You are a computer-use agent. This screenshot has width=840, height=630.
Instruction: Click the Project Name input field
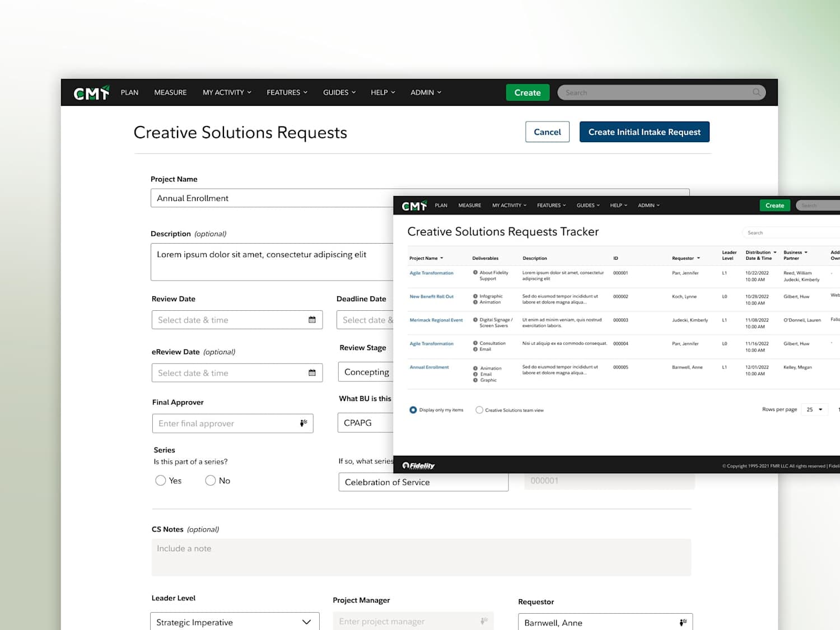pyautogui.click(x=272, y=198)
